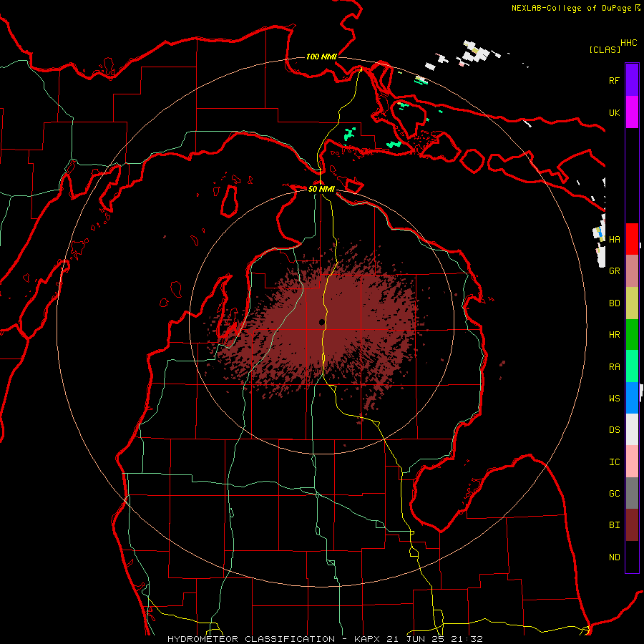Click the GR legend label
The height and width of the screenshot is (644, 644).
coord(615,271)
